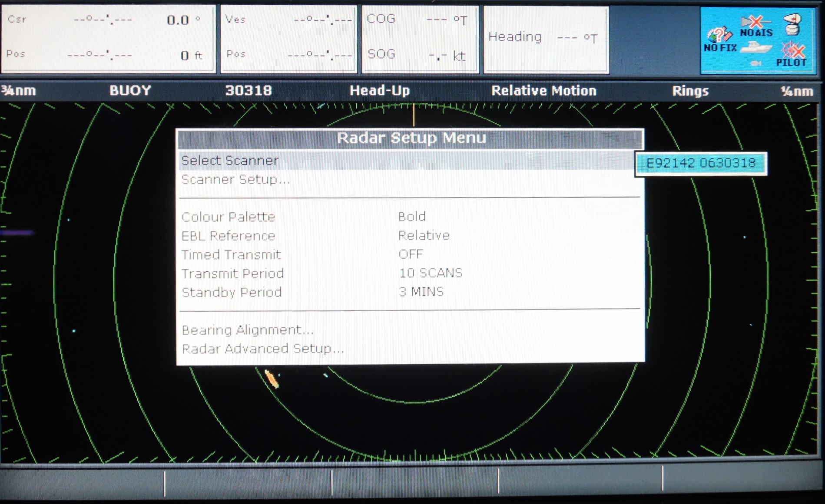The image size is (825, 504).
Task: Select the white boat icon in status panel
Action: point(756,48)
